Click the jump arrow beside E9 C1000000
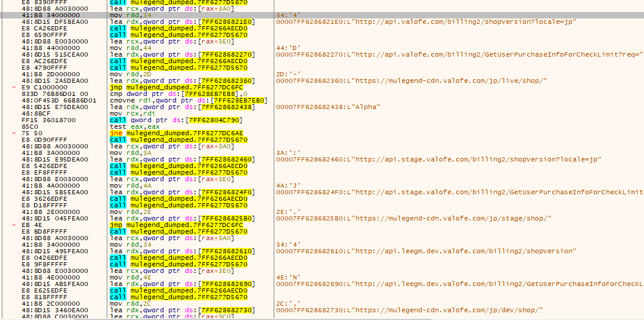 [15, 88]
